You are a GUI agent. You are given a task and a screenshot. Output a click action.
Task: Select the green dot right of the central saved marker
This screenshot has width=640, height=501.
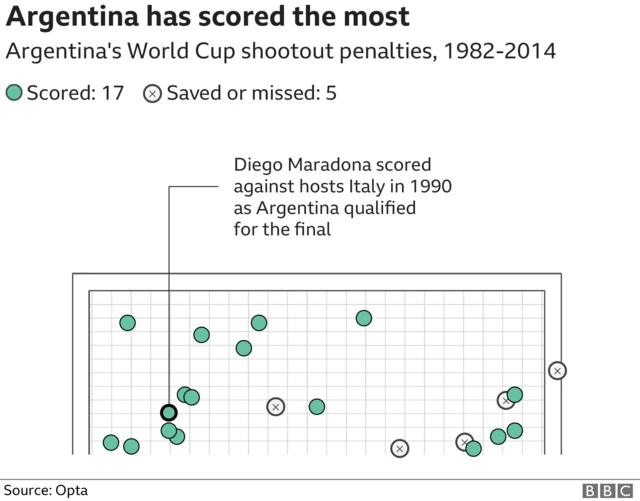[317, 406]
